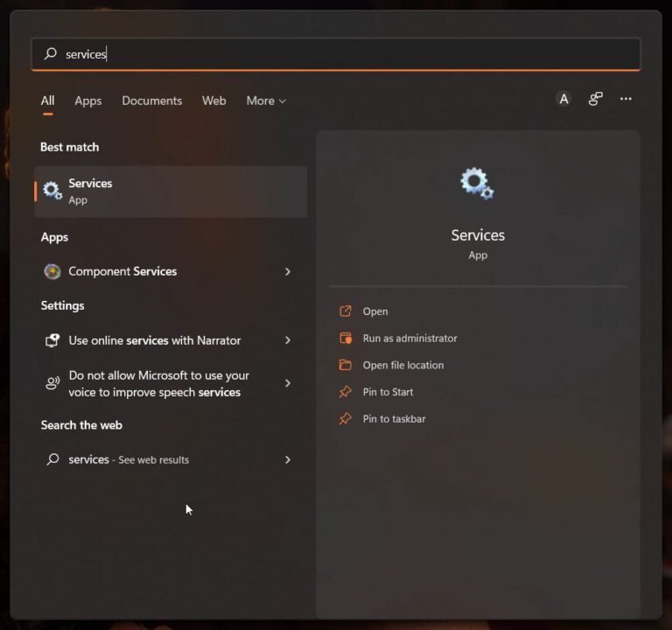
Task: Click the web search magnifier icon beside services
Action: coord(52,459)
